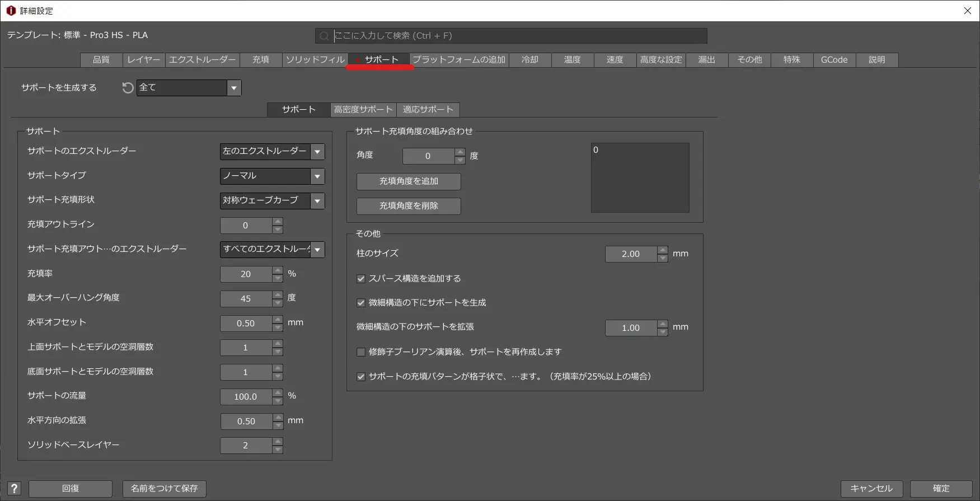980x501 pixels.
Task: Open the 高密度サポート sub-tab
Action: 363,110
